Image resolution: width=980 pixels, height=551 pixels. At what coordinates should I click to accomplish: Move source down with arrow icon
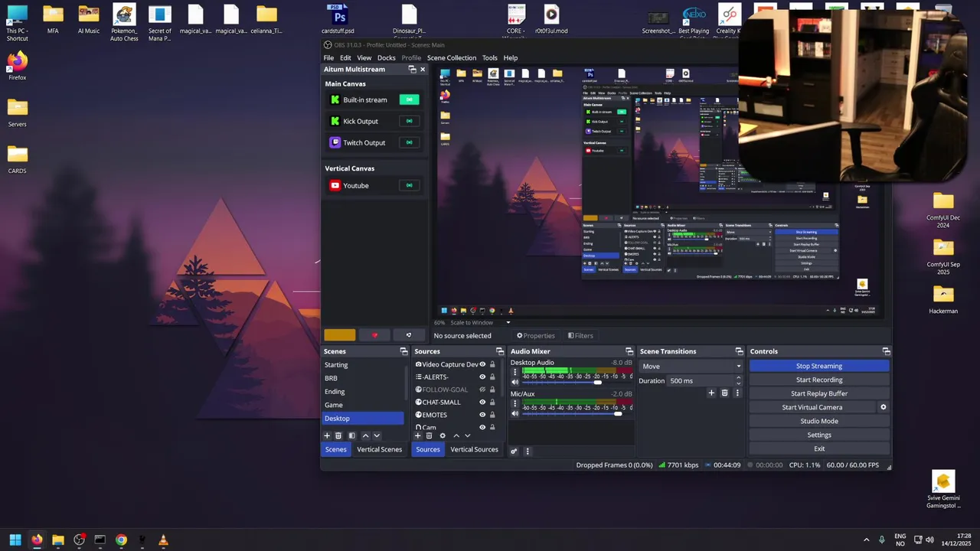(x=467, y=435)
